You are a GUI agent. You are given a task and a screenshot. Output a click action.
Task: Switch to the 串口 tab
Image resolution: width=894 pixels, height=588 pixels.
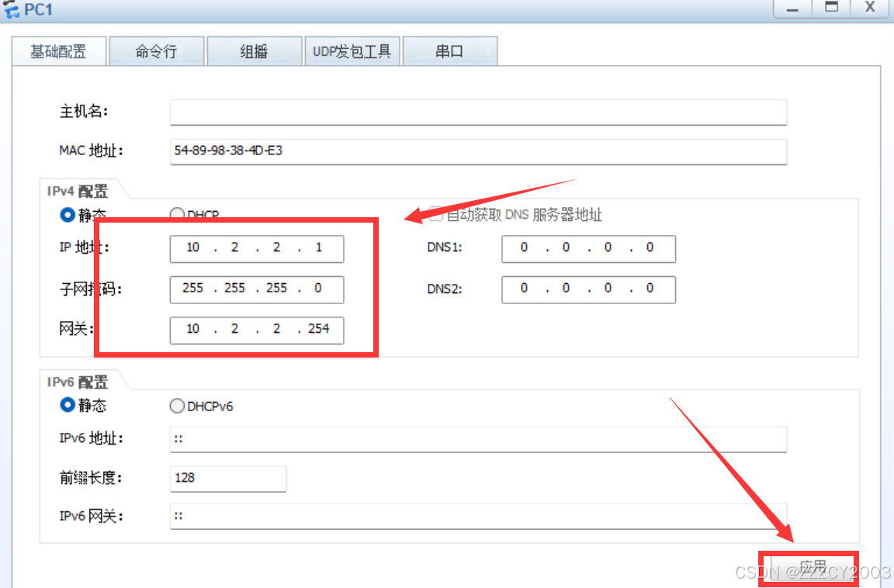tap(449, 52)
